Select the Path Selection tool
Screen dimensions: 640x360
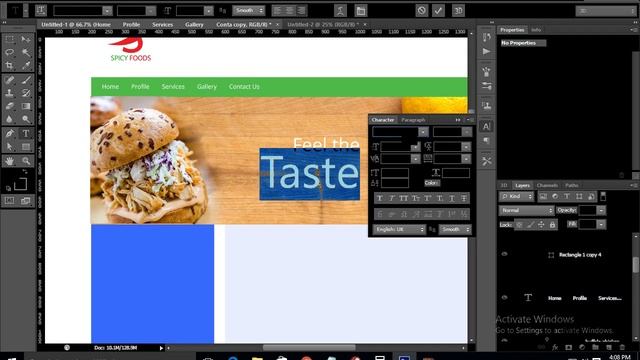click(x=9, y=147)
